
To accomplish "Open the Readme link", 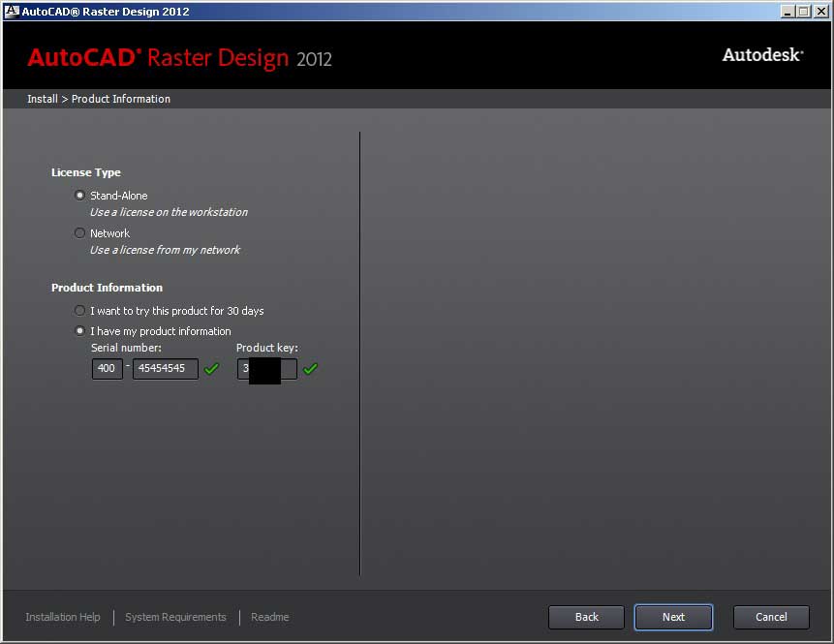I will (x=269, y=617).
